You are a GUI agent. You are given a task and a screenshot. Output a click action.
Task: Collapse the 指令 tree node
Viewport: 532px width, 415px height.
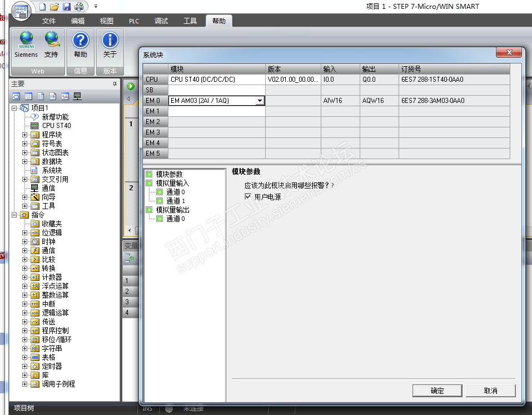pos(14,215)
